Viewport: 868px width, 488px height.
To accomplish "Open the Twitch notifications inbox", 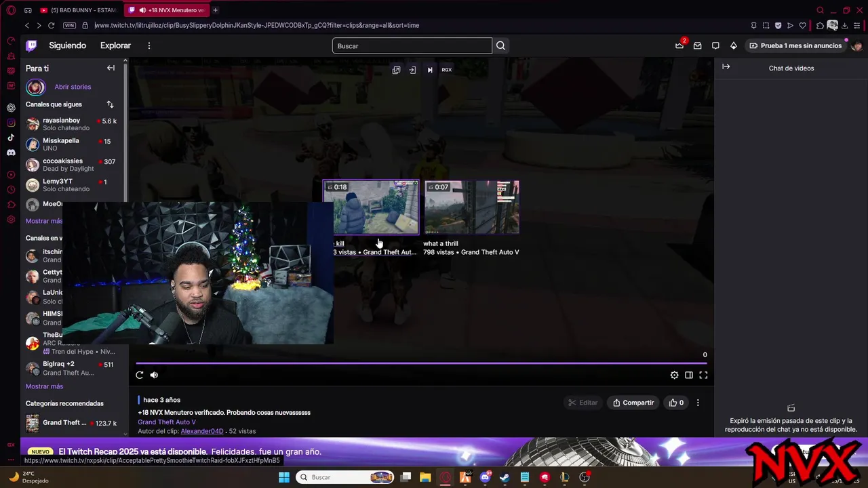I will pyautogui.click(x=697, y=45).
